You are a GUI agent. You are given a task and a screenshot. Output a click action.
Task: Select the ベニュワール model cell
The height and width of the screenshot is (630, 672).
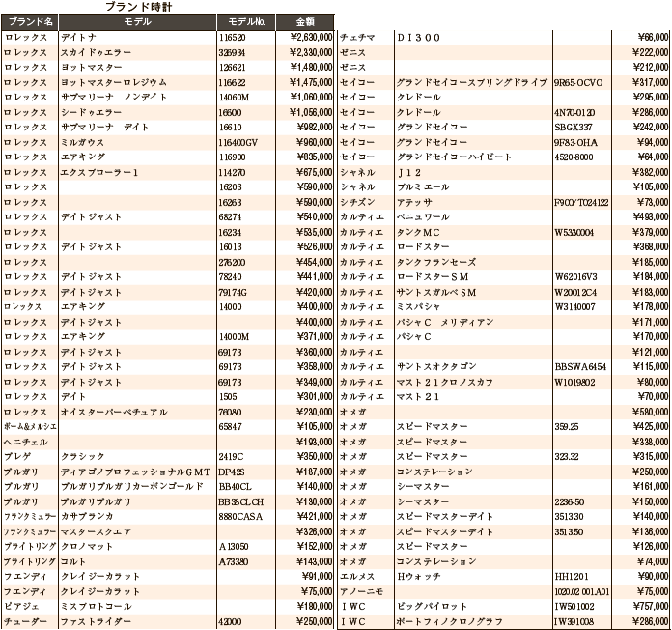tap(423, 217)
